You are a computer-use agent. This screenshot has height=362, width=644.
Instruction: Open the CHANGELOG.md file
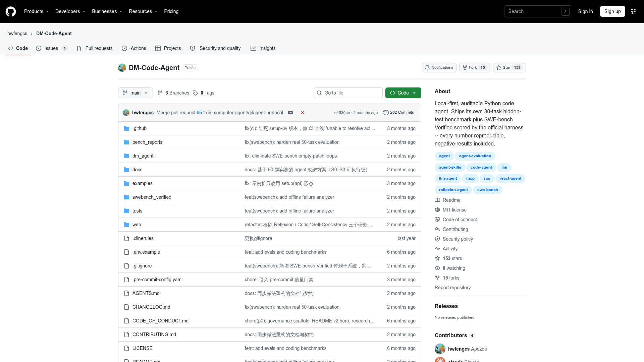coord(151,307)
